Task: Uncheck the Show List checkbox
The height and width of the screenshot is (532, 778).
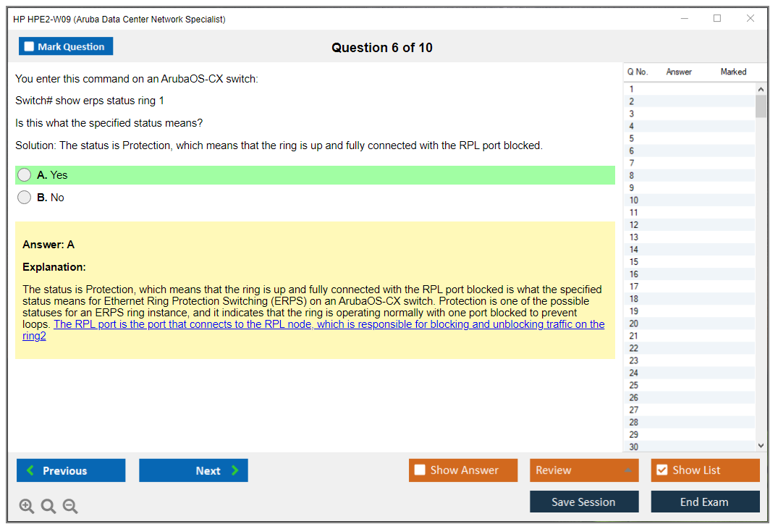Action: (x=661, y=470)
